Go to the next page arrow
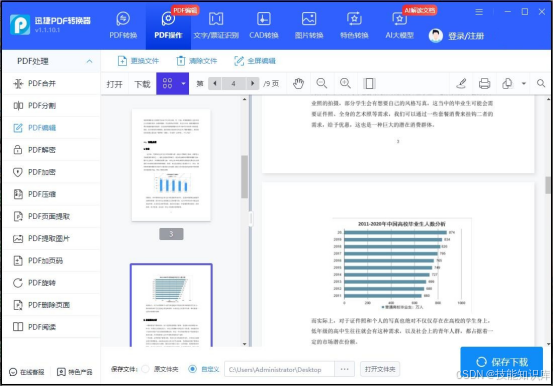554x386 pixels. pyautogui.click(x=252, y=84)
